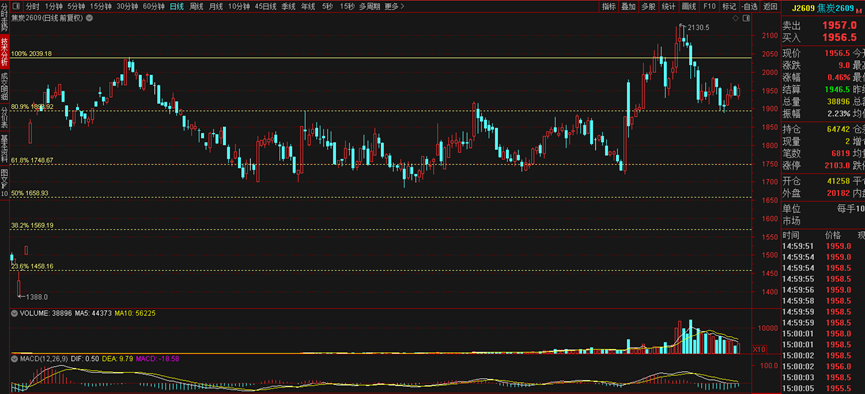Switch to 周线 weekly chart
Image resolution: width=865 pixels, height=394 pixels.
pyautogui.click(x=196, y=7)
